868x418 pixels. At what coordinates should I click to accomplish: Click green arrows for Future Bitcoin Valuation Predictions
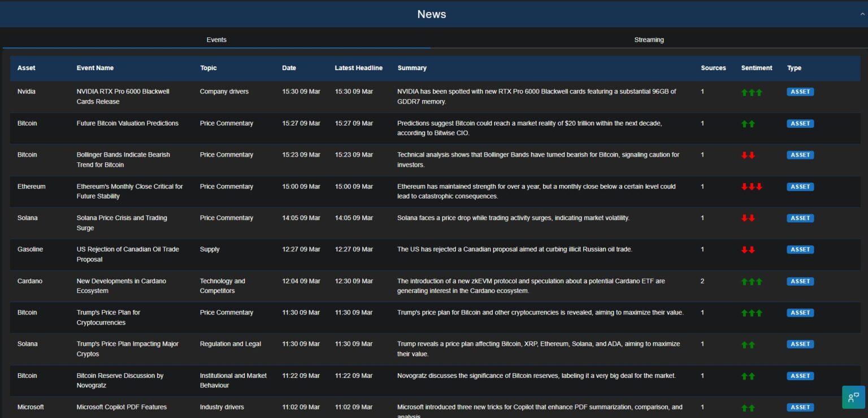click(x=748, y=124)
